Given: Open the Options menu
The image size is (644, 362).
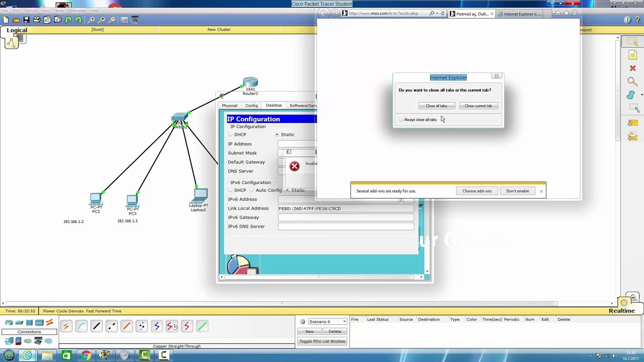Looking at the screenshot, I should tap(30, 11).
